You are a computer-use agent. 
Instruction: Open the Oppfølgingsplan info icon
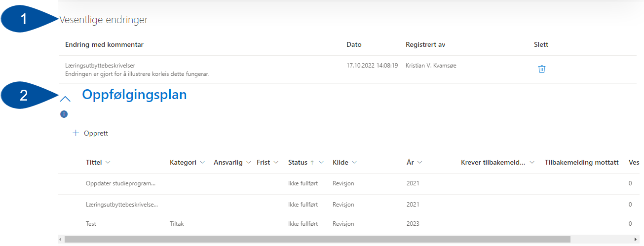pyautogui.click(x=63, y=114)
